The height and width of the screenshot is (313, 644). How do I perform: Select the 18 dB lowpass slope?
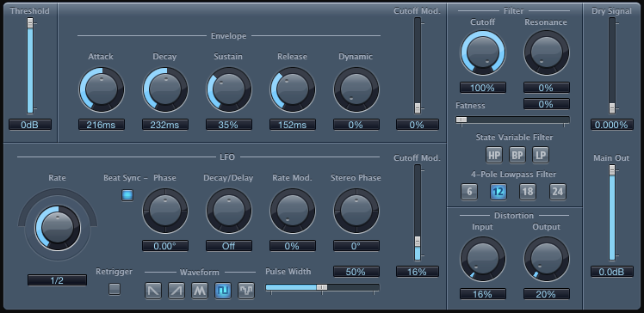pyautogui.click(x=528, y=192)
